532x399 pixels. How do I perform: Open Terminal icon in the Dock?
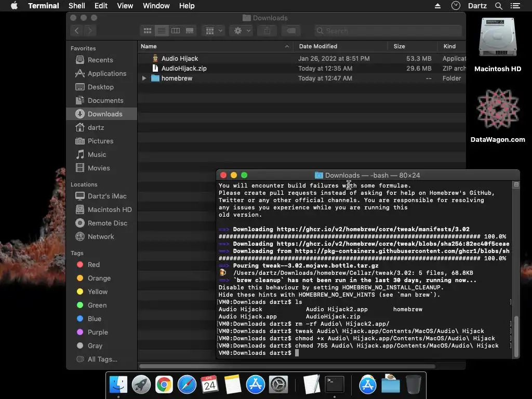[335, 385]
